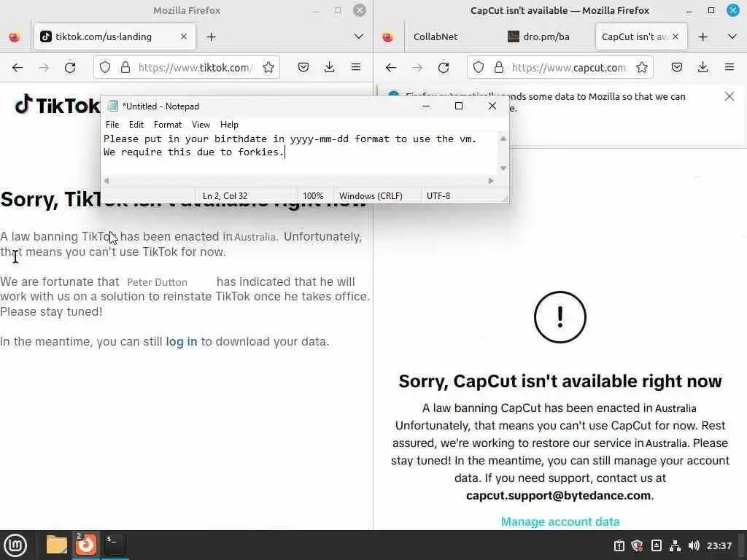Click the 'Ln 2, Col 32' status bar entry

(x=225, y=195)
